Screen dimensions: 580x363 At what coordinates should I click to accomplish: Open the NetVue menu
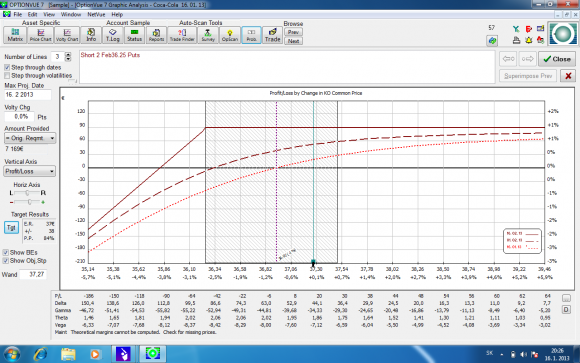[96, 14]
